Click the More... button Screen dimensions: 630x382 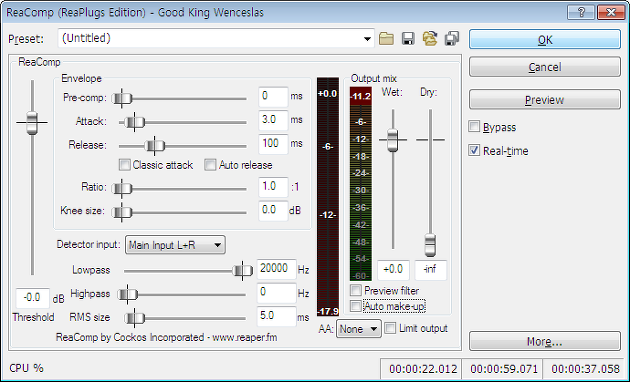point(545,341)
